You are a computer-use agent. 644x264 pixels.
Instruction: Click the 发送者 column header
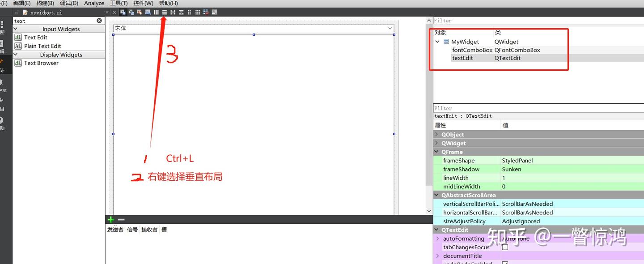coord(115,230)
